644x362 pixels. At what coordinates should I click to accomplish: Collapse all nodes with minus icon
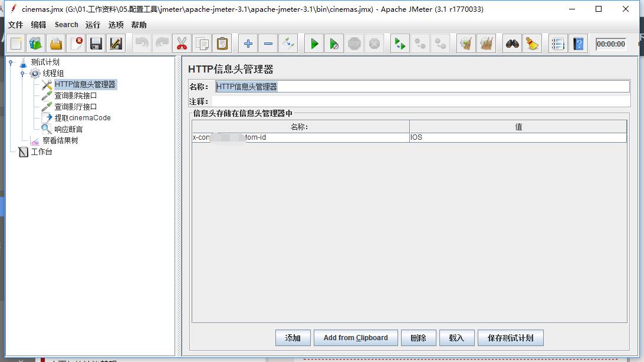tap(268, 44)
